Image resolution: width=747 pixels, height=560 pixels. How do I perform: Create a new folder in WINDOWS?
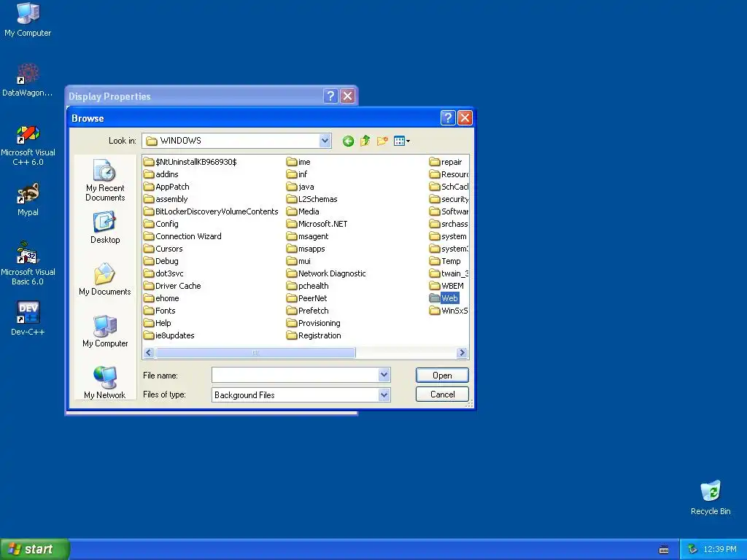382,141
